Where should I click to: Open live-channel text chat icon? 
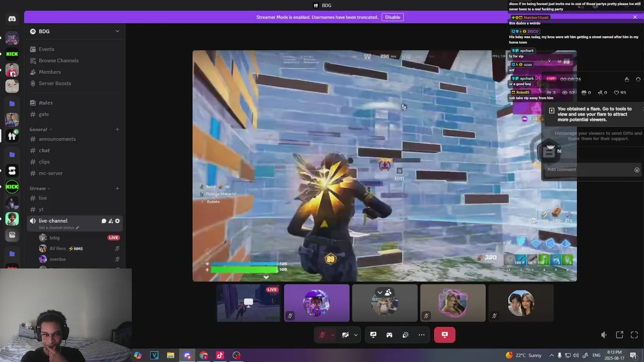click(x=104, y=221)
